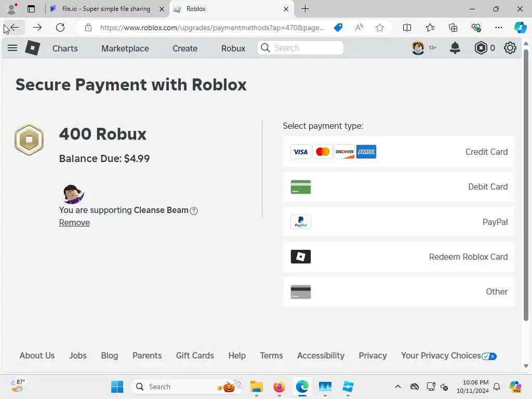532x399 pixels.
Task: Open the Robux menu item
Action: pyautogui.click(x=233, y=48)
